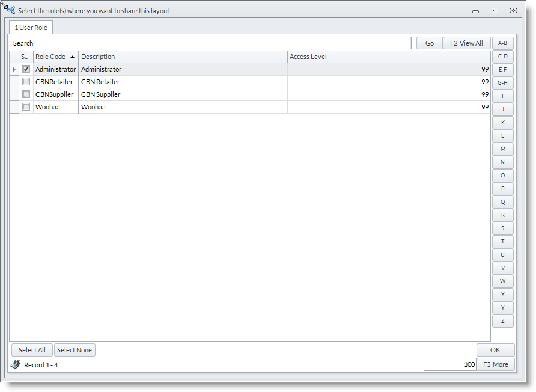This screenshot has height=392, width=536.
Task: Click the Select None button
Action: (75, 350)
